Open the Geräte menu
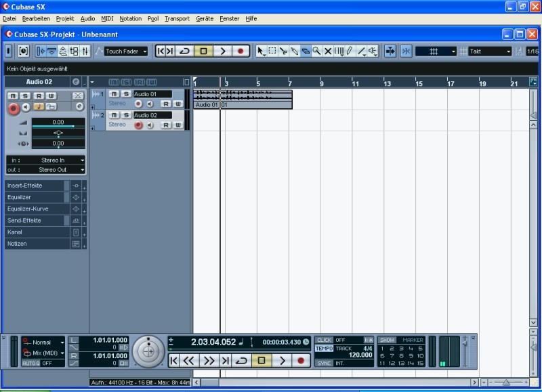Image resolution: width=542 pixels, height=392 pixels. (205, 19)
